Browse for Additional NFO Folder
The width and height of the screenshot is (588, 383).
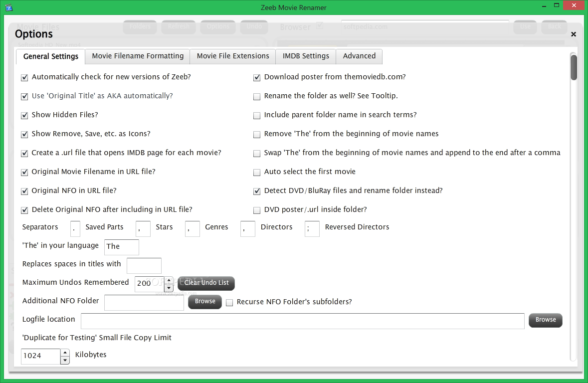(205, 302)
